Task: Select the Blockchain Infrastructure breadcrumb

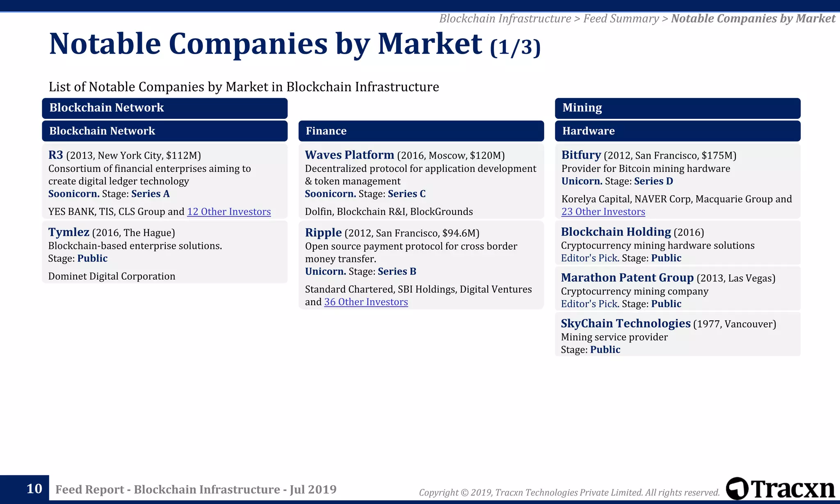Action: coord(505,18)
